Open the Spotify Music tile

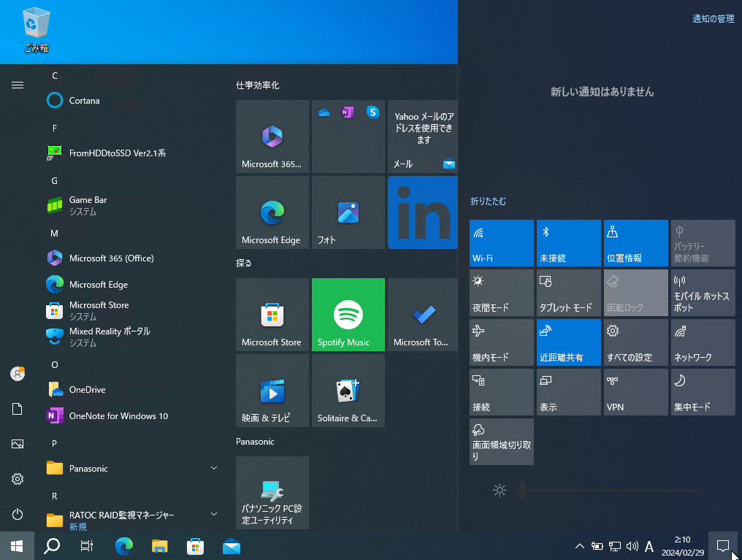[348, 315]
